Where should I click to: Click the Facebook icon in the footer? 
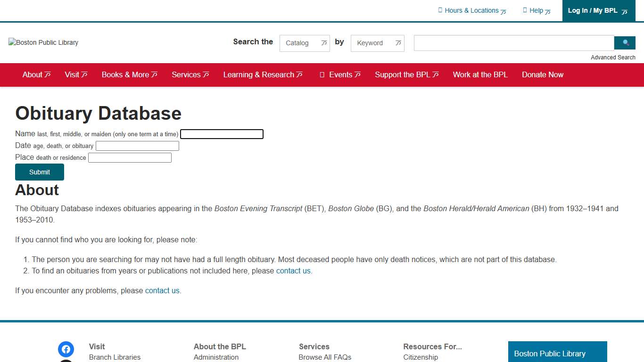click(66, 349)
